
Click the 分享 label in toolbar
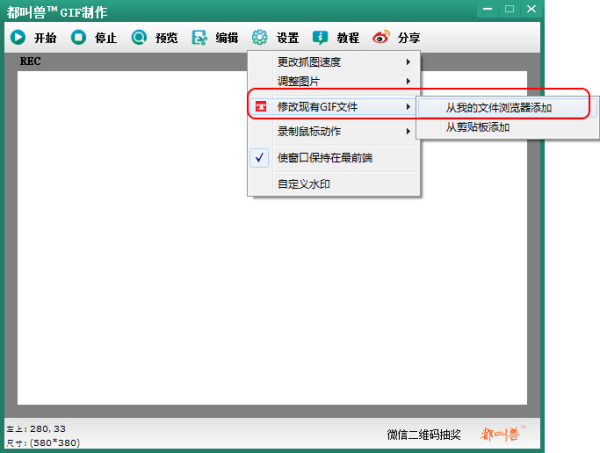tap(409, 38)
